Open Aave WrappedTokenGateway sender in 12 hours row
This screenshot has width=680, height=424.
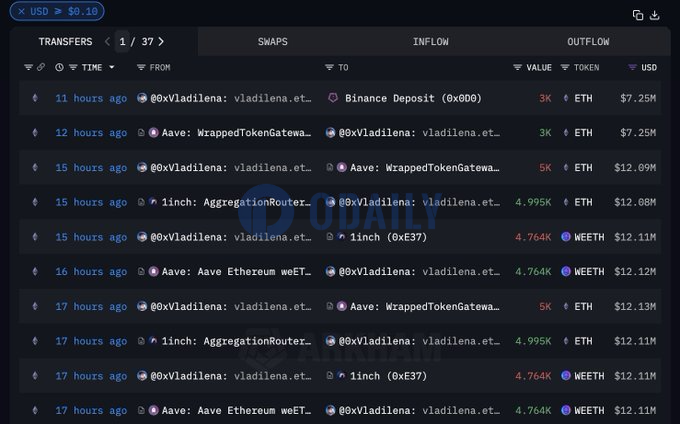click(236, 133)
